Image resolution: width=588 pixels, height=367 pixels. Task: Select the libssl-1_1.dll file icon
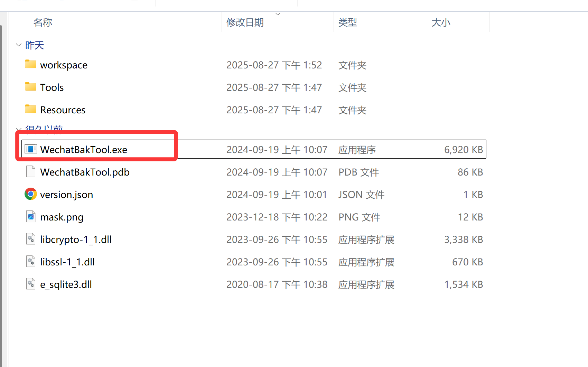[31, 262]
